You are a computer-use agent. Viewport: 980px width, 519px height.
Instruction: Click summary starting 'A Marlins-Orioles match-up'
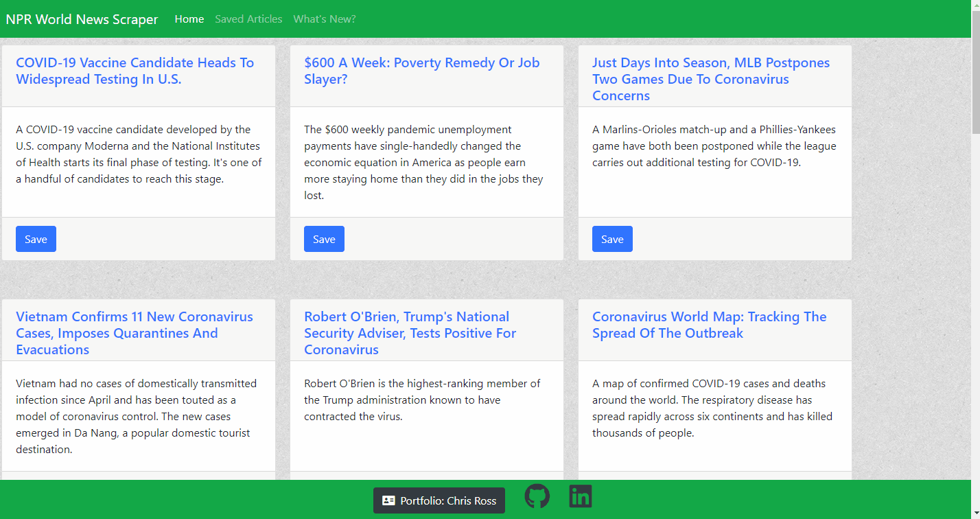(x=714, y=146)
